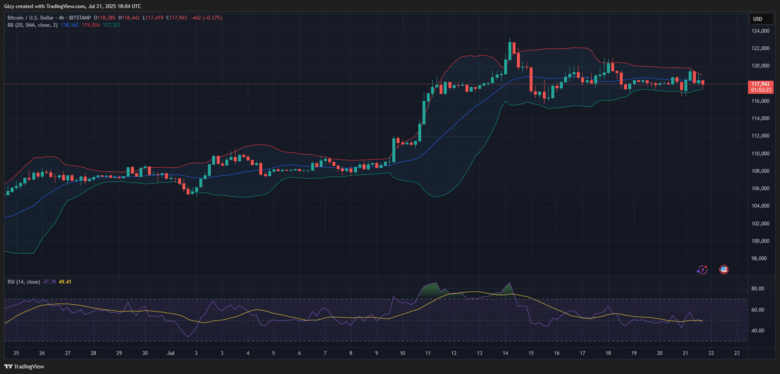Click date 7 on the time axis
This screenshot has height=374, width=780.
tap(325, 354)
